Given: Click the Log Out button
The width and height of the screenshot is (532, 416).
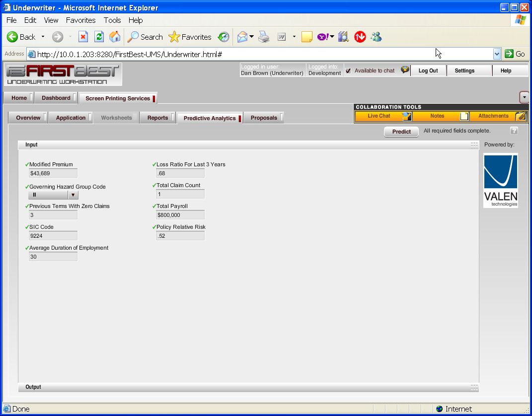Looking at the screenshot, I should click(428, 70).
